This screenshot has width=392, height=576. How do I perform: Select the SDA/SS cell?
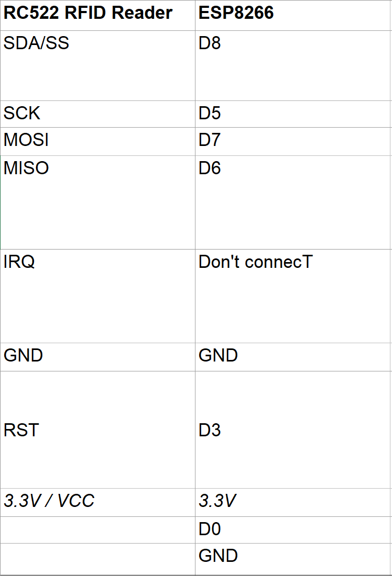[37, 43]
